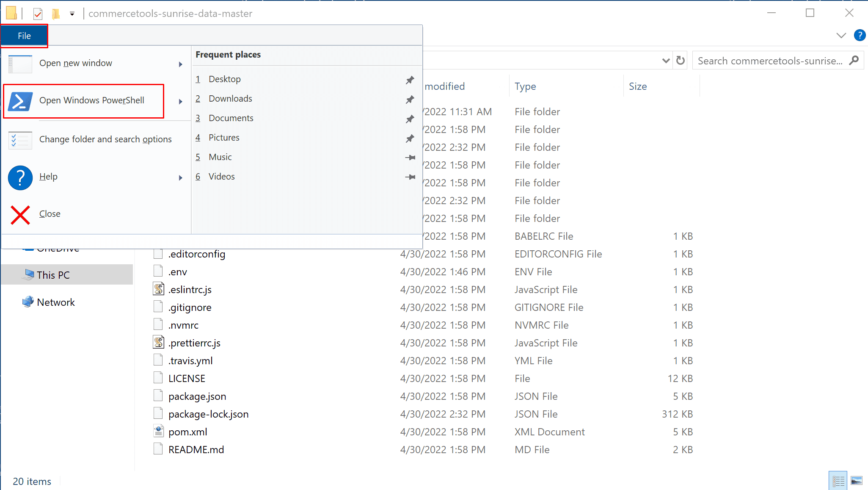
Task: Click the Search commercetools-sunrise input field
Action: coord(769,61)
